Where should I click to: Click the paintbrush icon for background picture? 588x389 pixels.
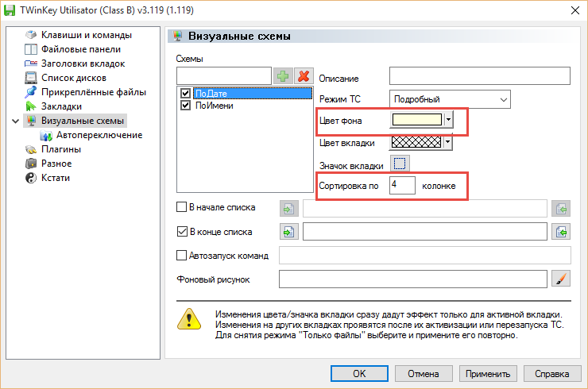(x=561, y=279)
